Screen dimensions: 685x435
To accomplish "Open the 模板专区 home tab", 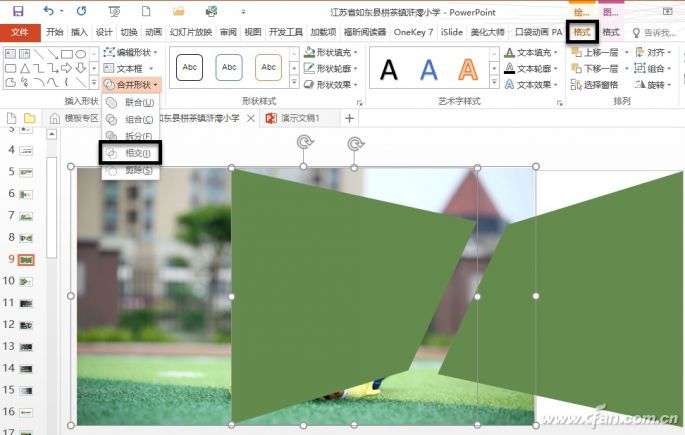I will (75, 118).
